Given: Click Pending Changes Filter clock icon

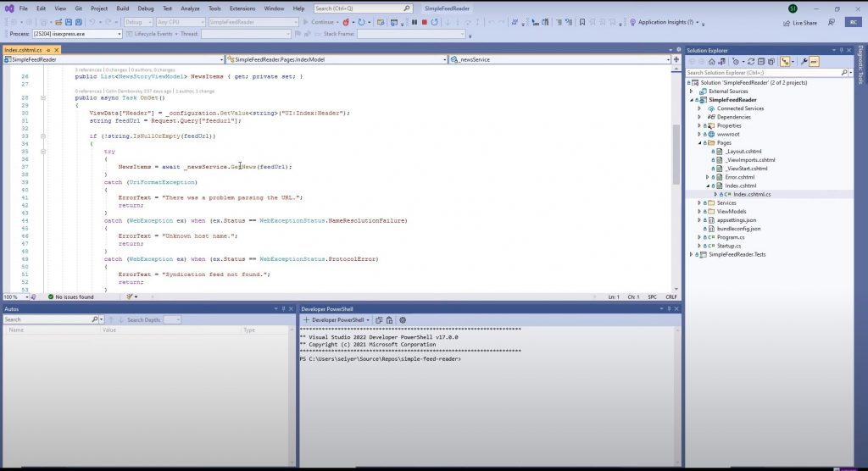Looking at the screenshot, I should point(736,62).
